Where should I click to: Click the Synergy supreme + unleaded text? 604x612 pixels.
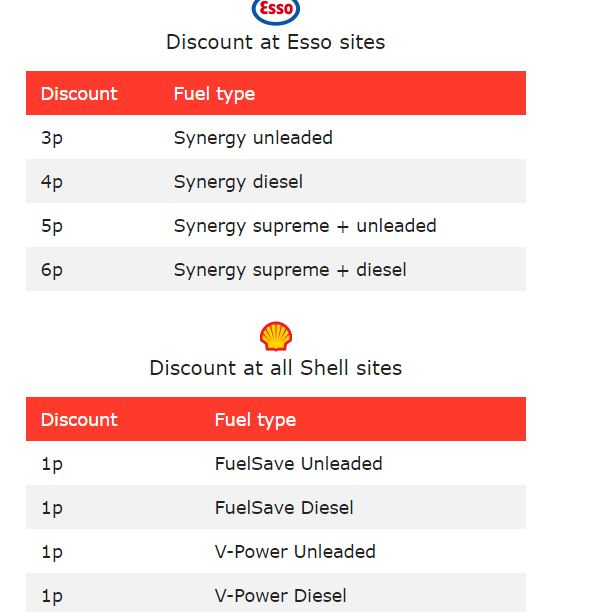pos(305,226)
